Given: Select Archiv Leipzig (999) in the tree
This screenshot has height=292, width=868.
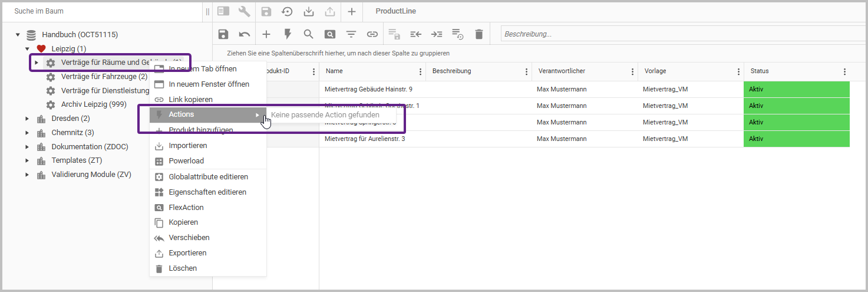Looking at the screenshot, I should pyautogui.click(x=94, y=105).
